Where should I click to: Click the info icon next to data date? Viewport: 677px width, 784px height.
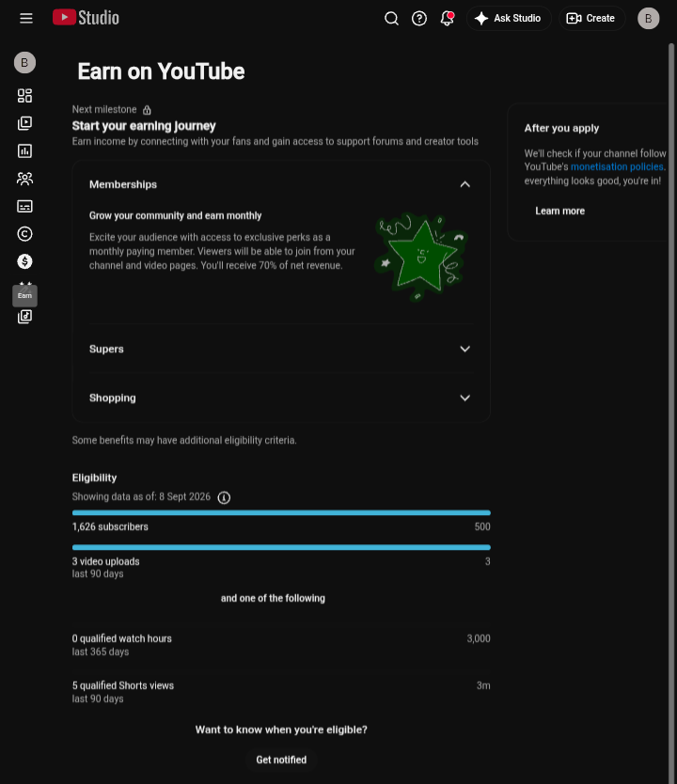click(x=224, y=497)
